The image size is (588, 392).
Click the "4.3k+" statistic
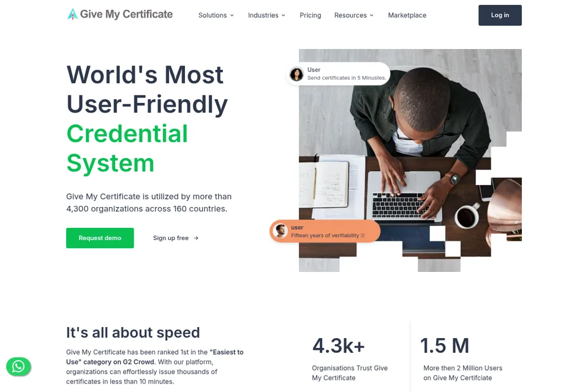click(x=339, y=346)
